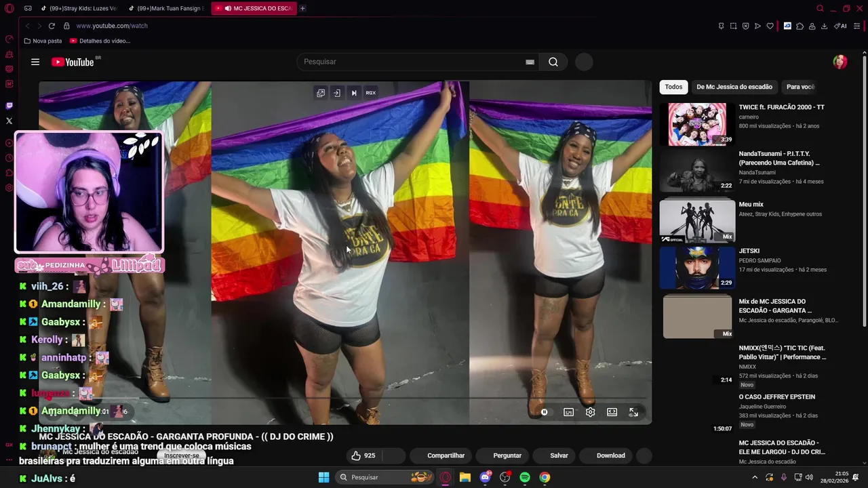Open the NandaTsunami P.I.T.T.Y. video title
The height and width of the screenshot is (488, 868).
[x=779, y=158]
